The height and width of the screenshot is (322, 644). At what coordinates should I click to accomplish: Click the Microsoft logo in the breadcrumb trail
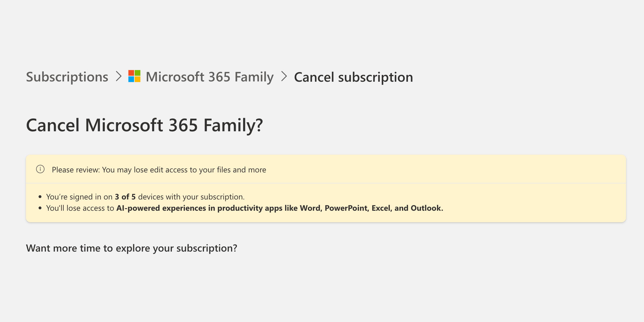tap(135, 76)
